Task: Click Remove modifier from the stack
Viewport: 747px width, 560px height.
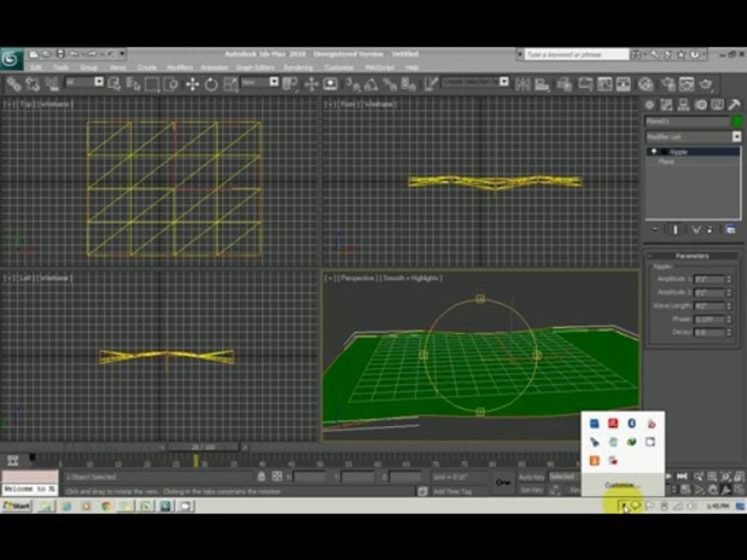Action: click(x=710, y=229)
